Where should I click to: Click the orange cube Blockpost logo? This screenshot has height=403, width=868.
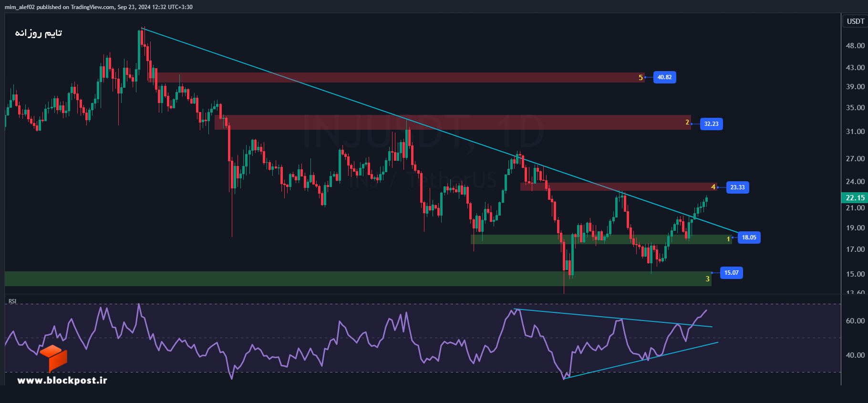click(x=53, y=358)
